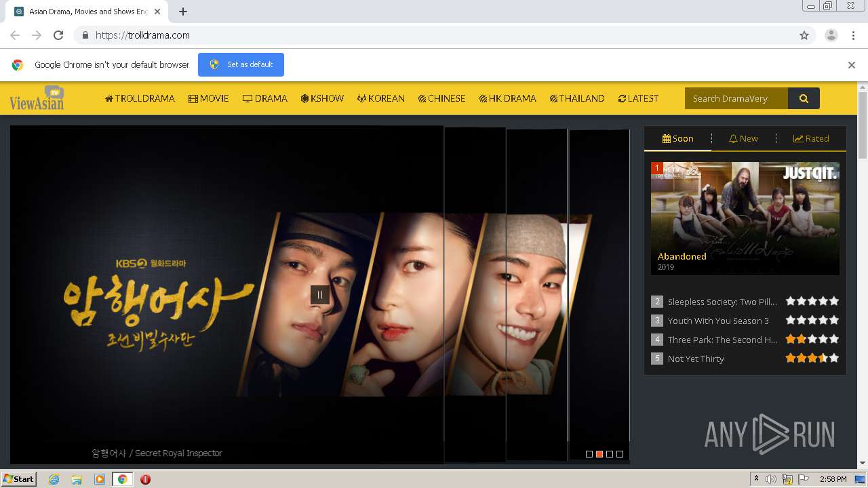Show hidden system tray icons

pyautogui.click(x=757, y=479)
